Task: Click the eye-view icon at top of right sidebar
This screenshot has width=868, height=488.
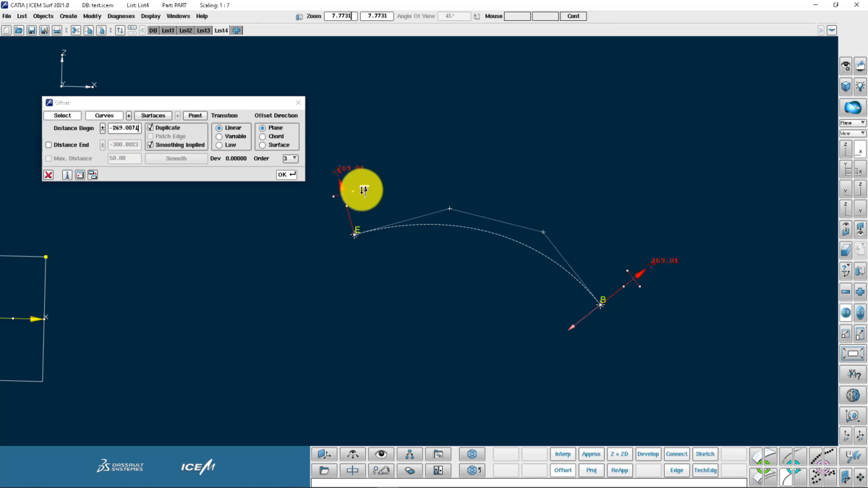Action: pyautogui.click(x=846, y=66)
